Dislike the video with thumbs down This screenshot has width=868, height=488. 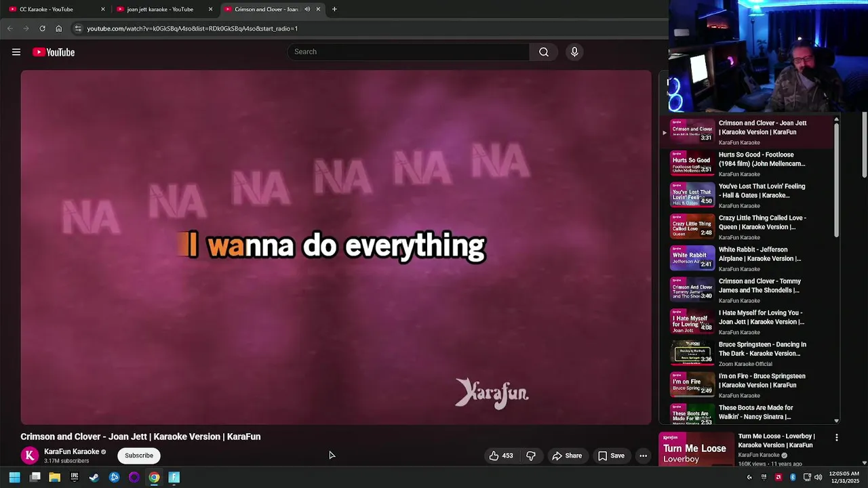coord(531,455)
